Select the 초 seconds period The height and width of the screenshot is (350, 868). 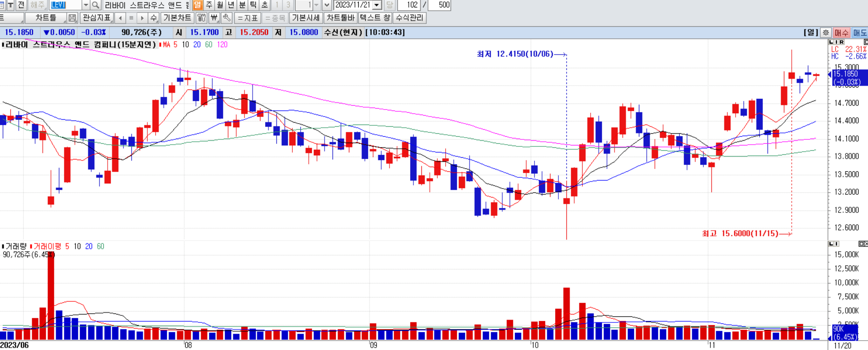[x=265, y=5]
